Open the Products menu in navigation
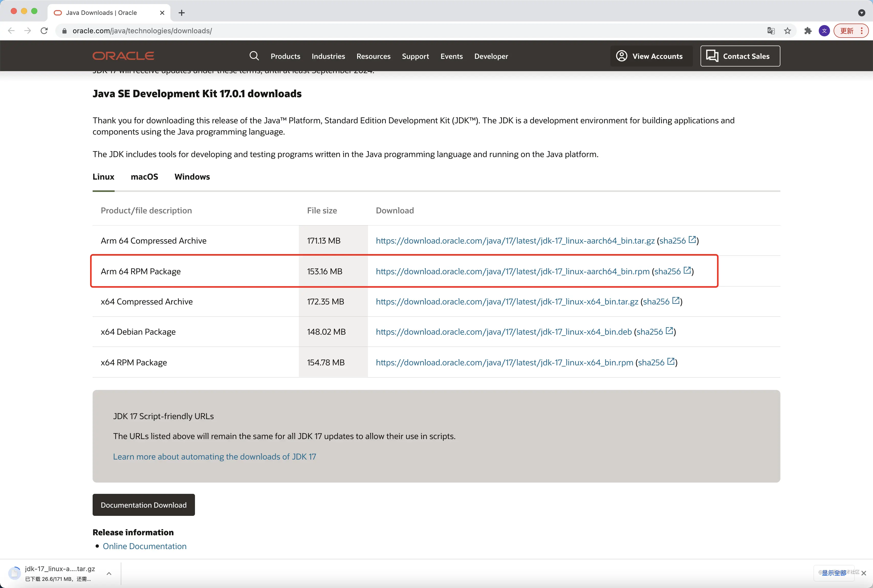This screenshot has width=873, height=588. point(285,56)
